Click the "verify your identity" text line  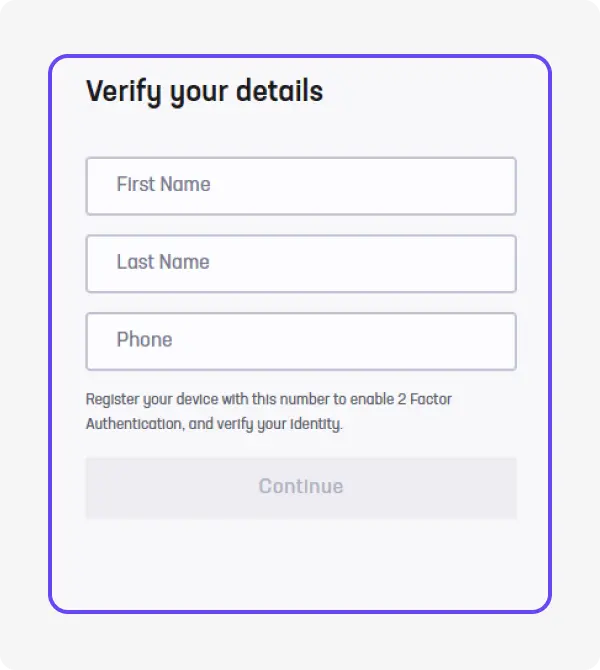click(214, 424)
